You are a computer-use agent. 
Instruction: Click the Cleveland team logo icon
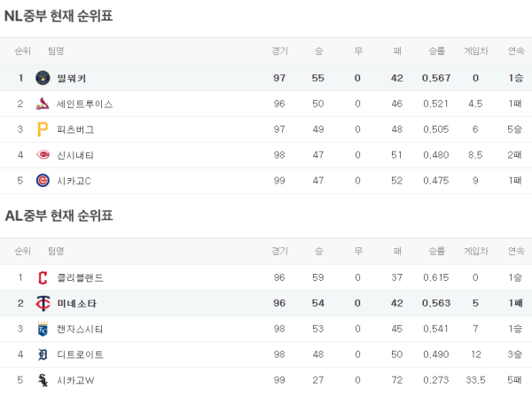(x=43, y=277)
